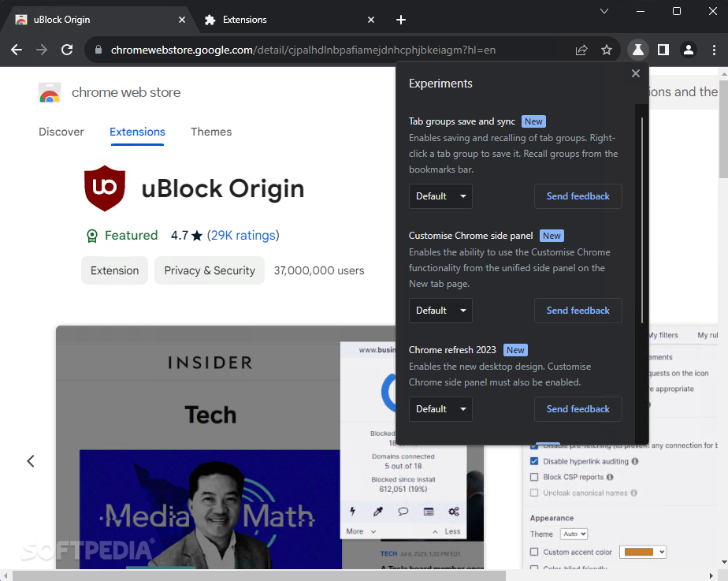Image resolution: width=728 pixels, height=581 pixels.
Task: Click the eyedropper picker icon in the screenshot
Action: [x=378, y=512]
